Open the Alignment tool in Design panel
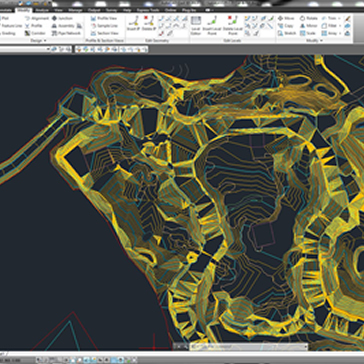Screen dimensions: 364x364 36,18
